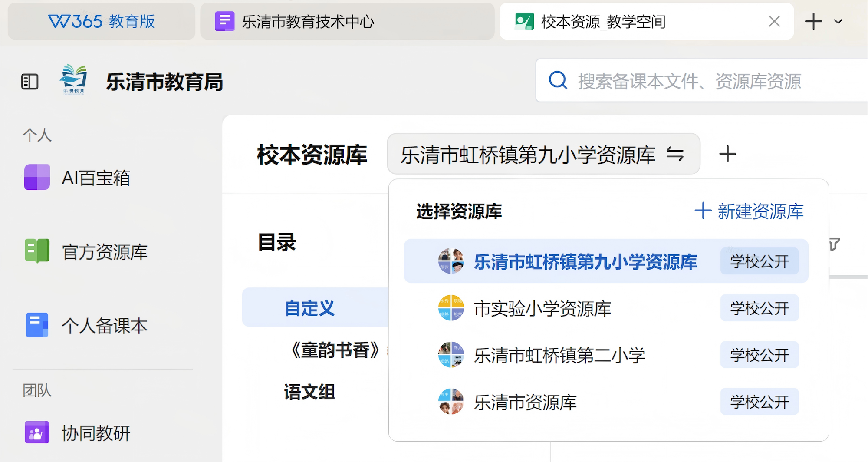Select 乐清市资源库 from the list
The image size is (868, 462).
click(x=525, y=402)
